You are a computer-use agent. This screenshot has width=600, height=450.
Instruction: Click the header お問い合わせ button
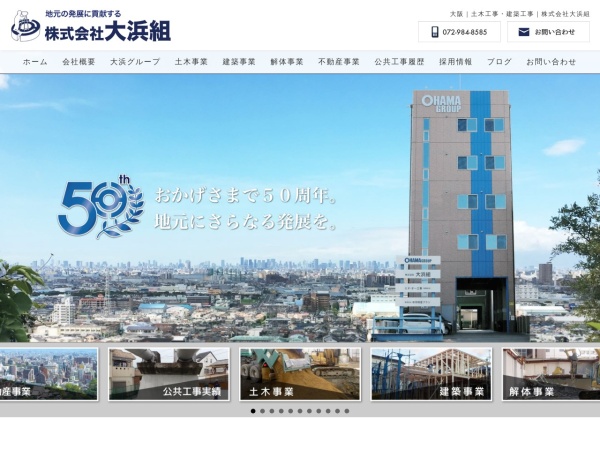(548, 32)
